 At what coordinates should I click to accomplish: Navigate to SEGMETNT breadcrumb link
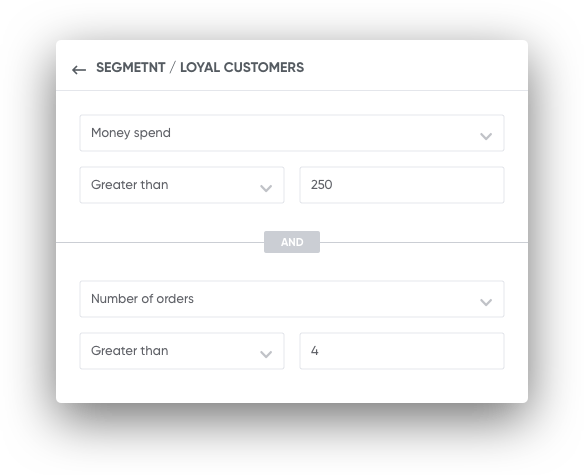click(131, 67)
